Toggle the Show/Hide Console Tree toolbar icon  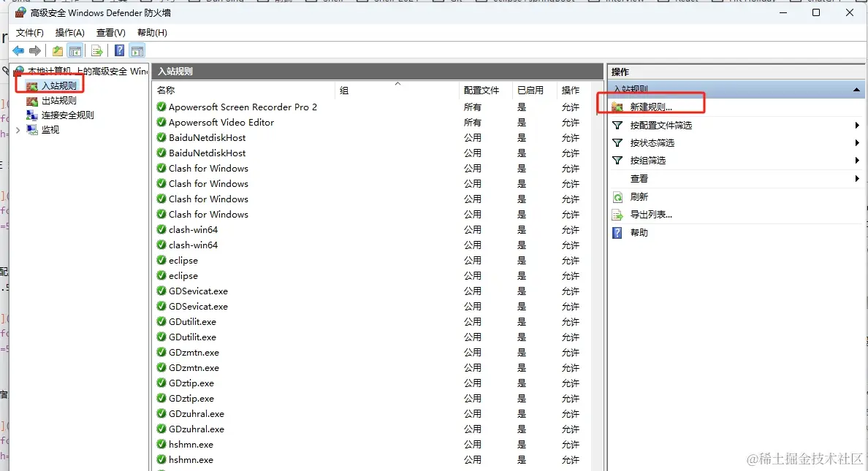tap(75, 51)
